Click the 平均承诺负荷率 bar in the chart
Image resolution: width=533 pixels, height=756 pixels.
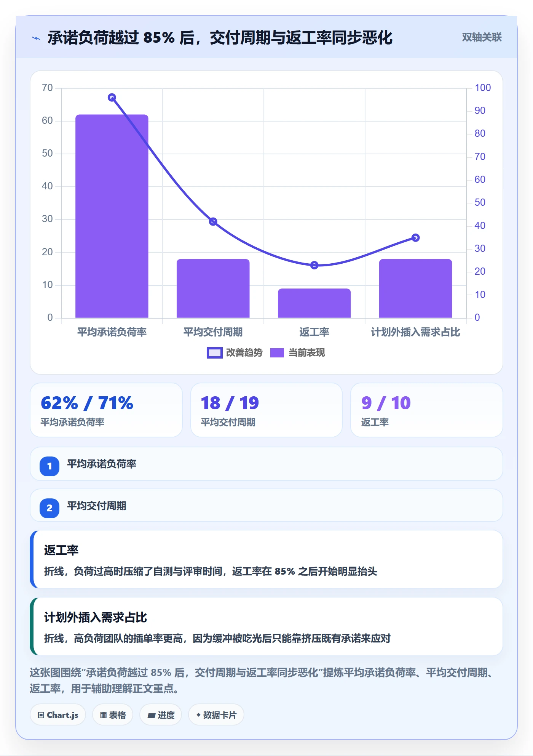[x=112, y=216]
